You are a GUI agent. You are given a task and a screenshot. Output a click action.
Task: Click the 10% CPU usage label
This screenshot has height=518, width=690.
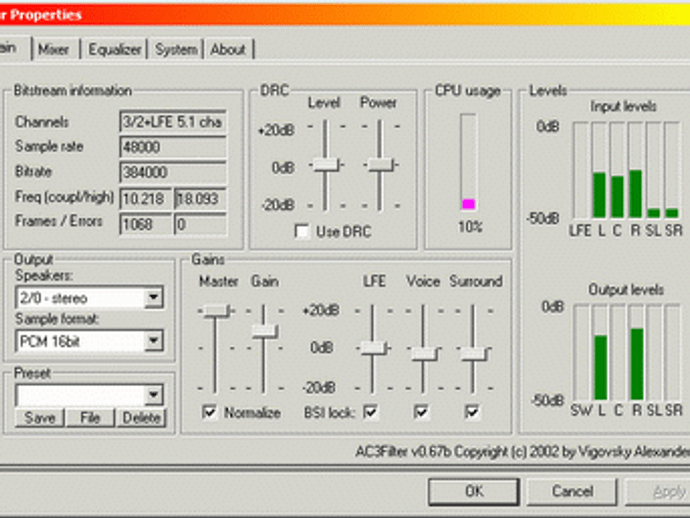point(470,227)
